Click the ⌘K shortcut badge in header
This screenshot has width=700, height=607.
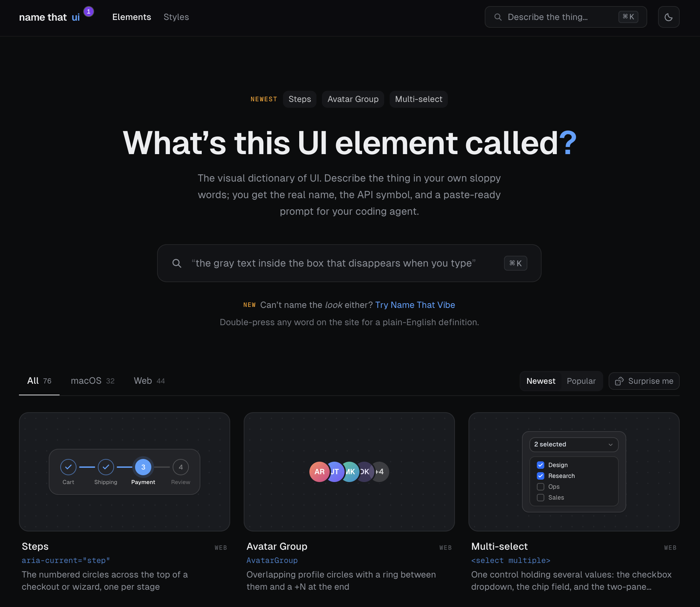coord(628,17)
